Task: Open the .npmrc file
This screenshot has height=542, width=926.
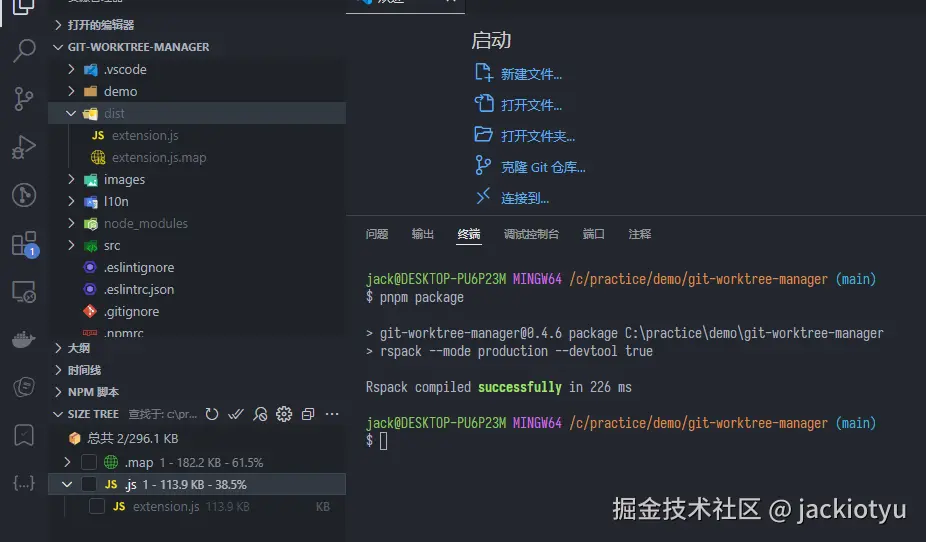Action: [x=123, y=332]
